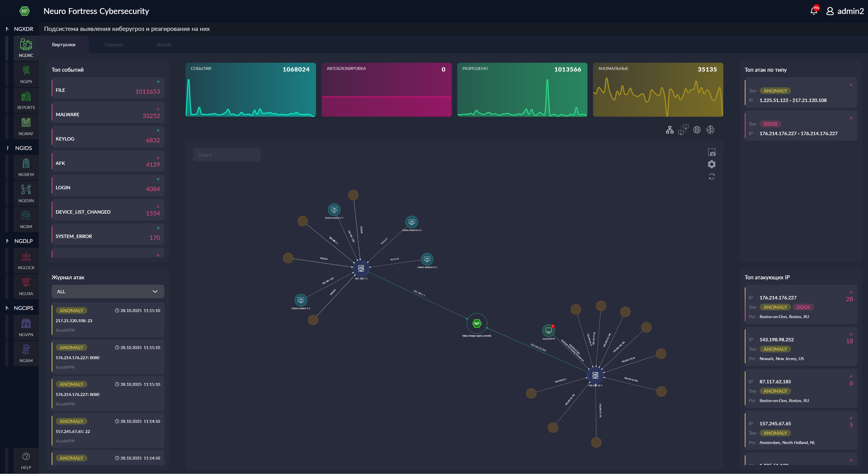Open admin2 user account menu
The width and height of the screenshot is (868, 474).
tap(845, 11)
